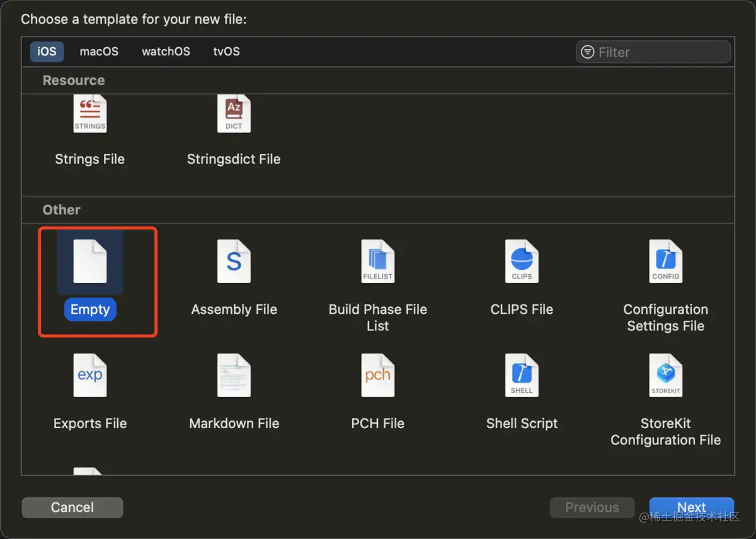This screenshot has width=756, height=539.
Task: Click the Filter search field
Action: point(661,52)
